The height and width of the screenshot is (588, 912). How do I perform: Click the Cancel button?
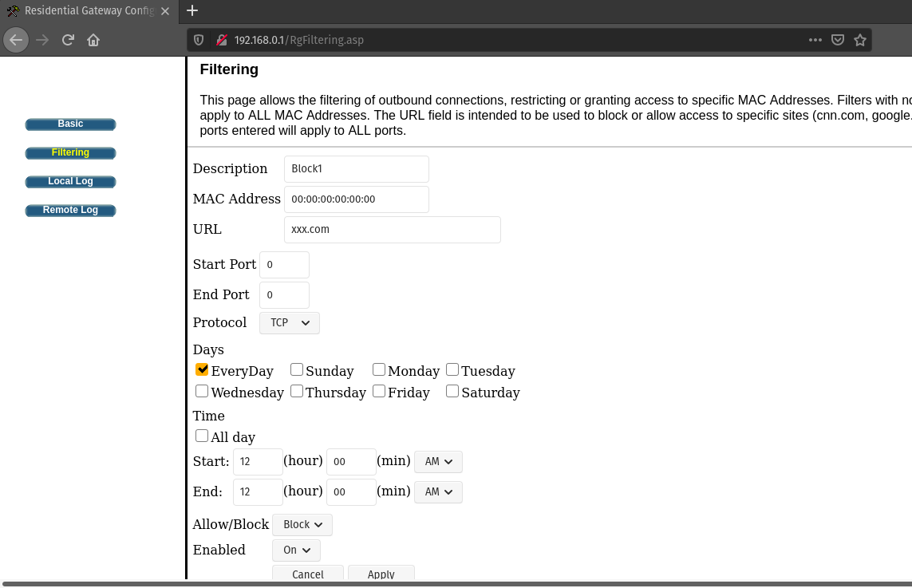tap(308, 573)
